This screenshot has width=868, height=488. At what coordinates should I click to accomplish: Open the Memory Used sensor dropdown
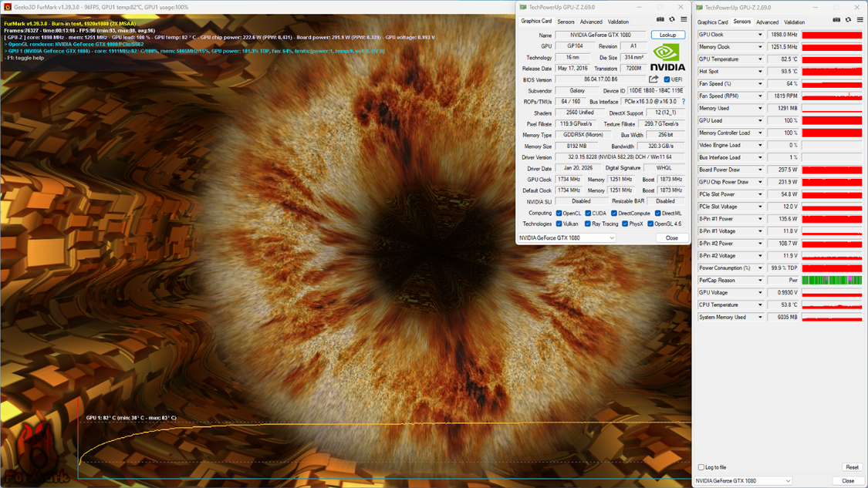tap(760, 109)
